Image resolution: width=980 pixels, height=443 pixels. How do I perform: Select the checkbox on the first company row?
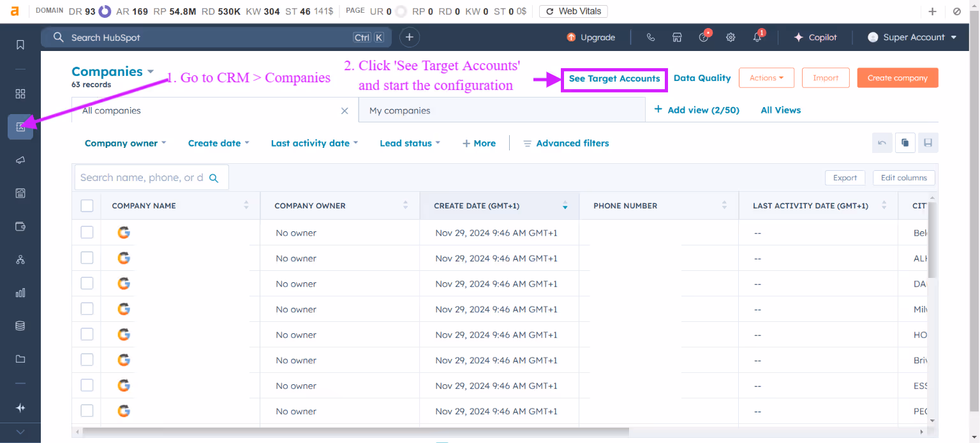coord(87,232)
